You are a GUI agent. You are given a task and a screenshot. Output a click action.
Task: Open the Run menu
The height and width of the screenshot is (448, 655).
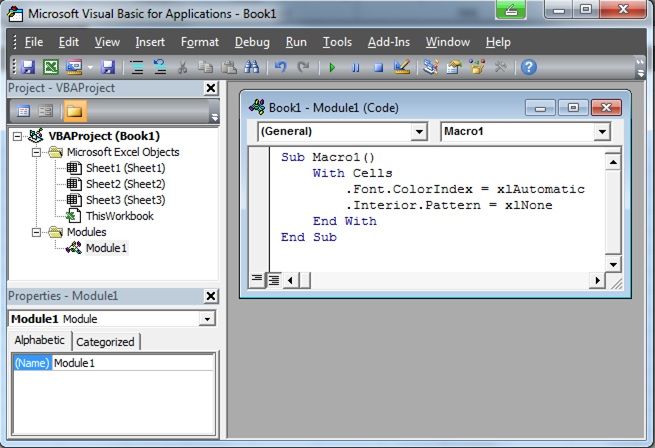(x=296, y=42)
